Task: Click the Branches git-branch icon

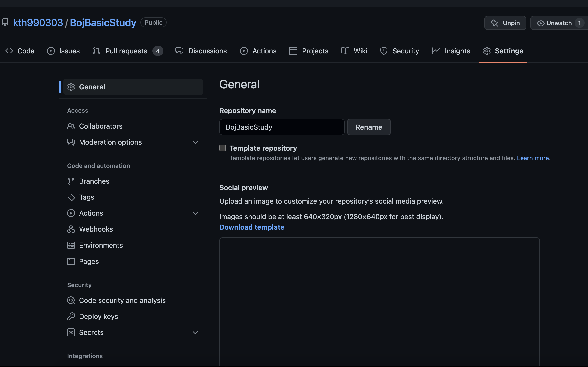Action: [x=71, y=181]
